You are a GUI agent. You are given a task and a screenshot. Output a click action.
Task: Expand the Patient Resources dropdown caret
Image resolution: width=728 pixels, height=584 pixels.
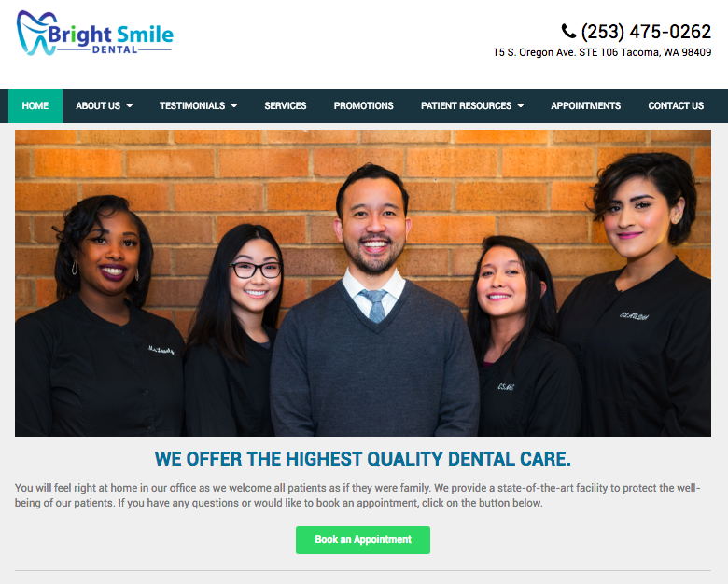(x=521, y=105)
